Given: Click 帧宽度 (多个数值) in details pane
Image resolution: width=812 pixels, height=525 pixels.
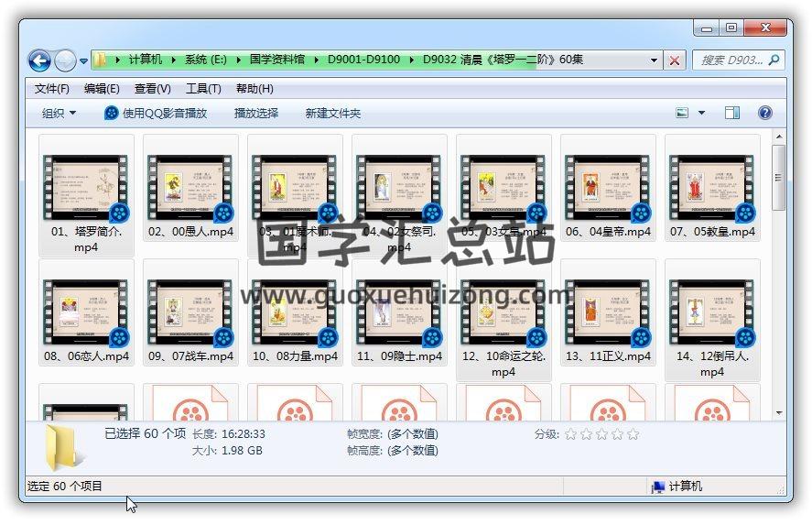Looking at the screenshot, I should [393, 434].
